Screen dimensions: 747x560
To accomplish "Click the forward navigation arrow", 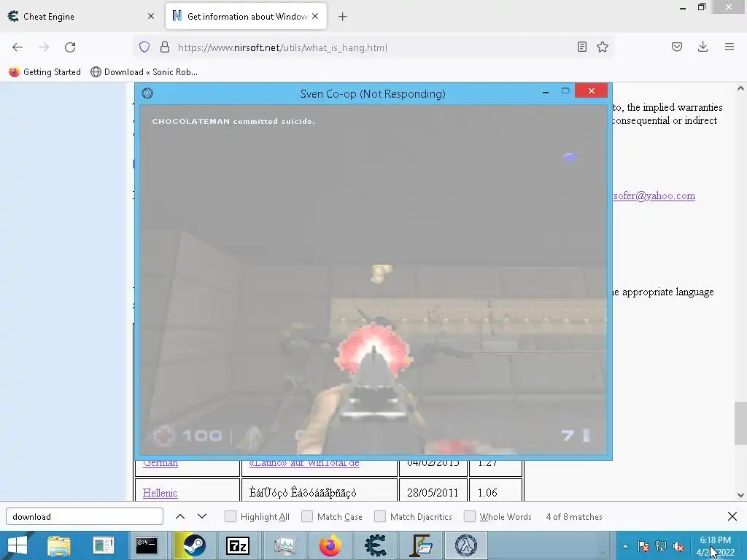I will click(44, 47).
